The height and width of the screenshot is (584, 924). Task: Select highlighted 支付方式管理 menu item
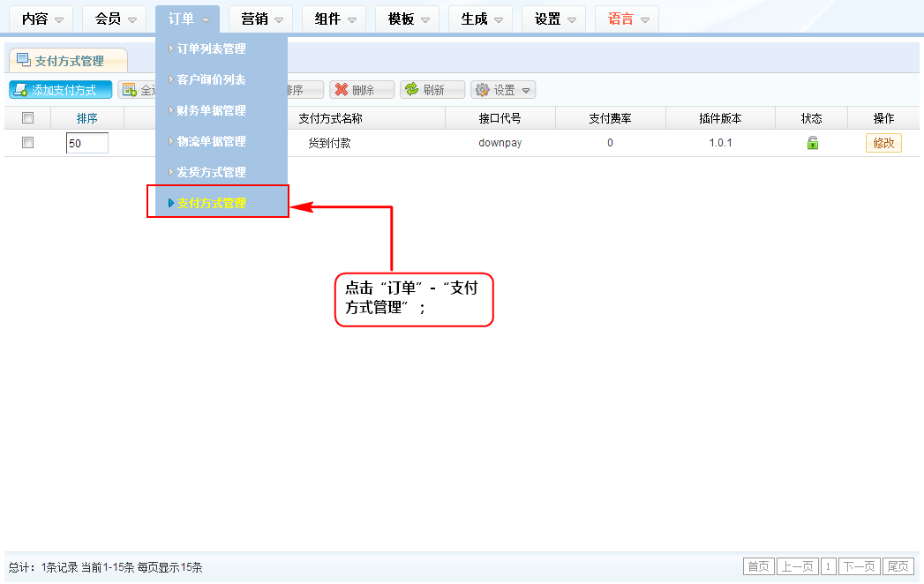point(212,203)
